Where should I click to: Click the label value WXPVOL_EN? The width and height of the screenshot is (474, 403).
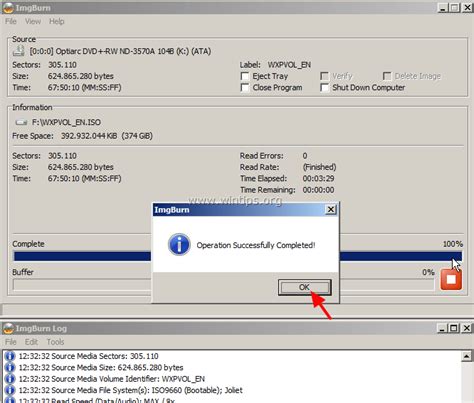(x=289, y=65)
